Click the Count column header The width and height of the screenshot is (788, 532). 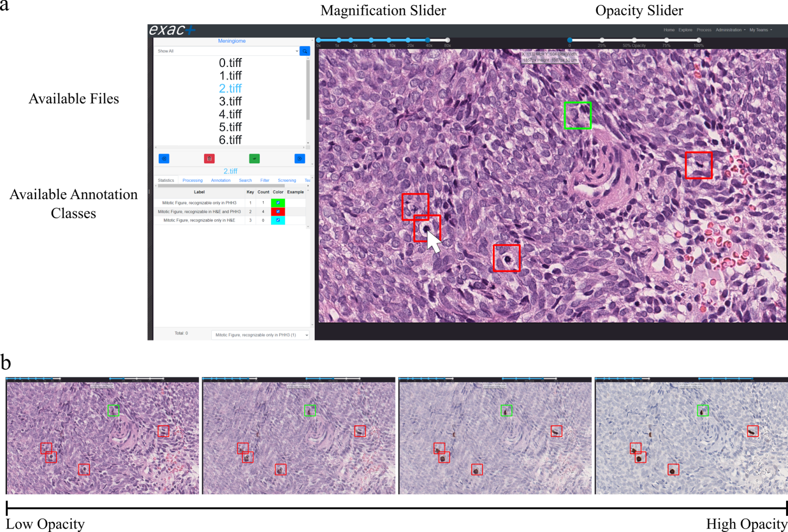point(263,192)
